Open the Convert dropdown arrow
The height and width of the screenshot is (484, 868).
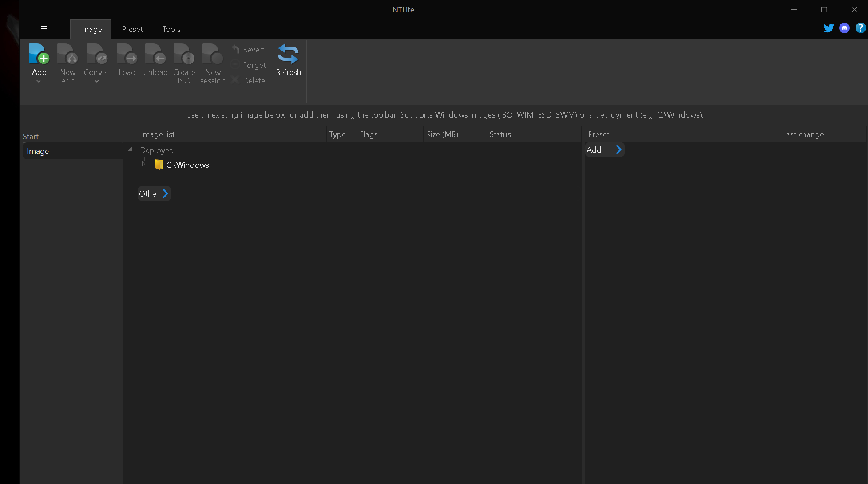pos(97,81)
